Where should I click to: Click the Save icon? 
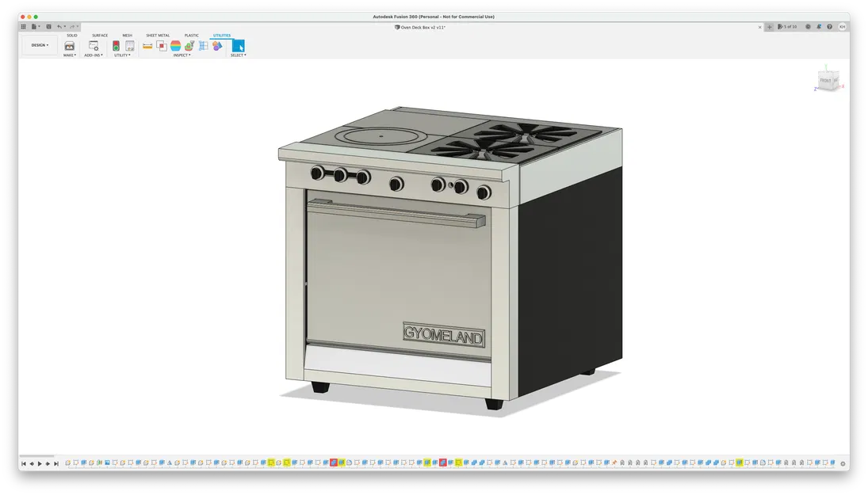(x=48, y=27)
